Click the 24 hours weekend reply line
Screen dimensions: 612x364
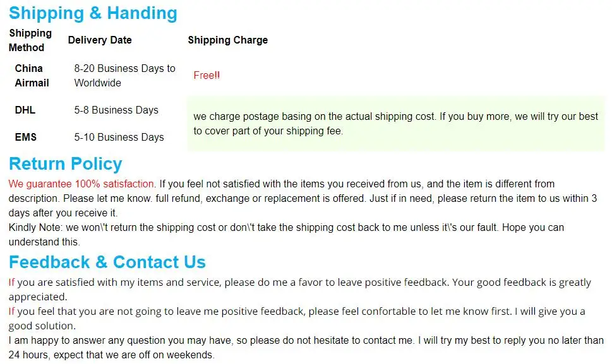click(x=112, y=355)
